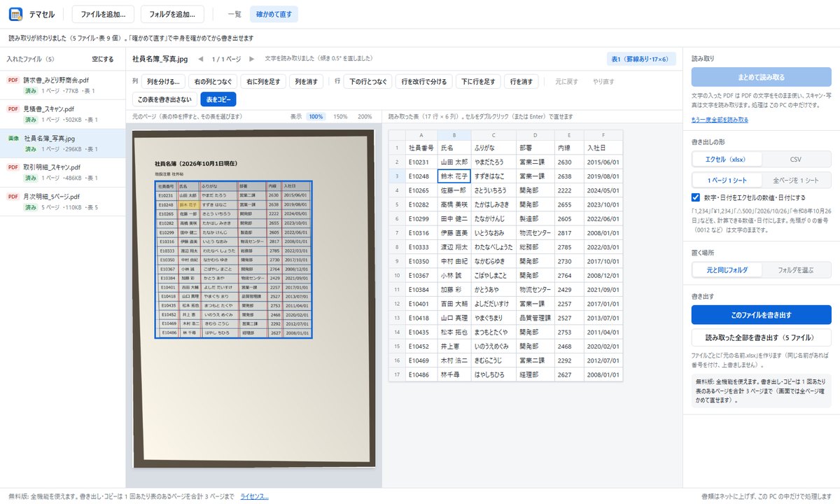Toggle the 数字・日付をエクセルの数値・日付にする checkbox
This screenshot has height=504, width=840.
[696, 197]
